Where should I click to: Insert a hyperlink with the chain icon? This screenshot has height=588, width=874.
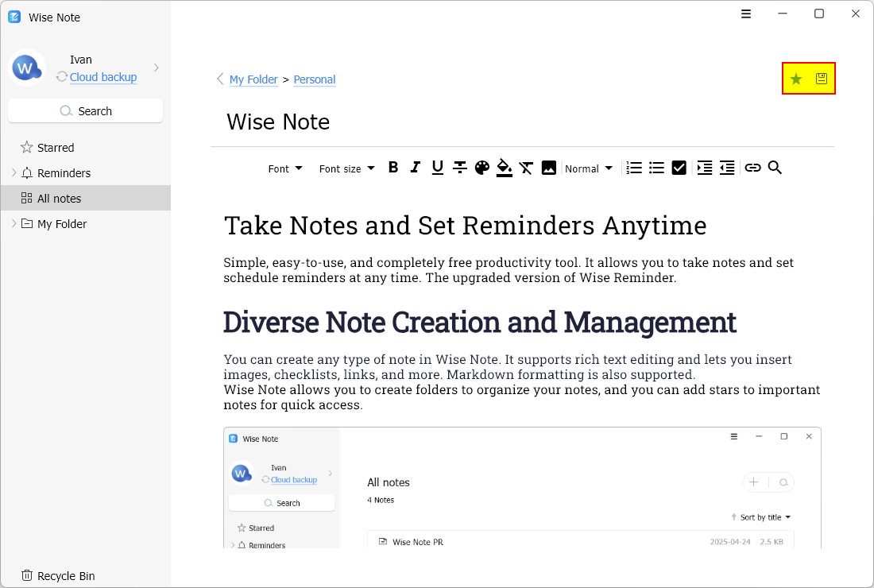pyautogui.click(x=752, y=168)
